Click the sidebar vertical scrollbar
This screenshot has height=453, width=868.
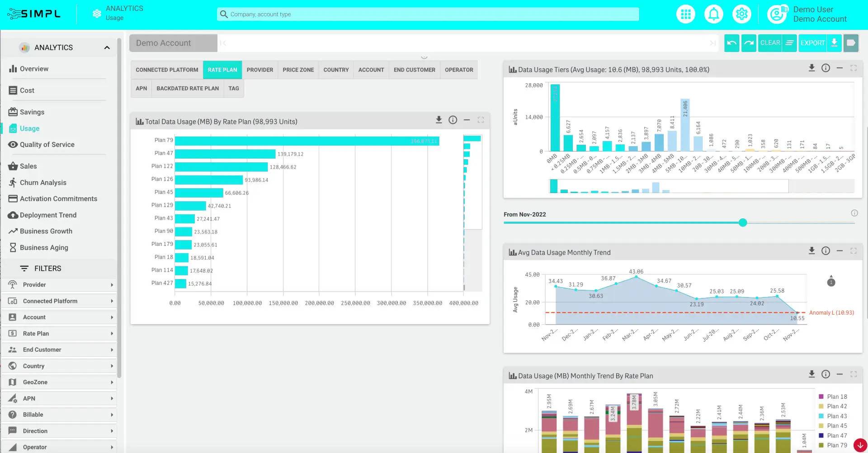coord(119,208)
